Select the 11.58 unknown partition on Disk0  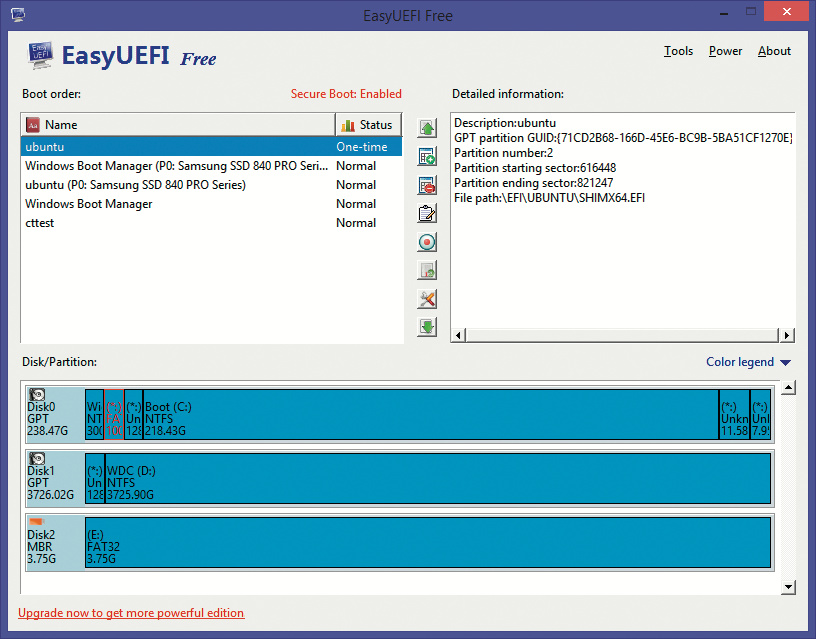tap(735, 415)
